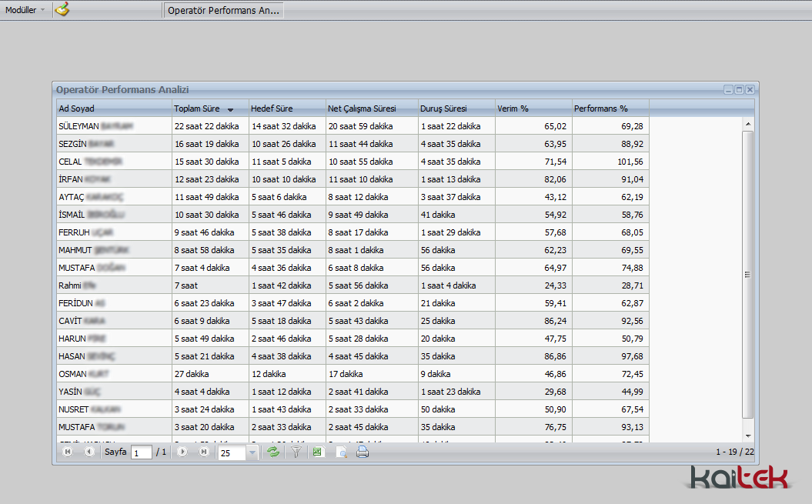The width and height of the screenshot is (812, 504).
Task: Switch to Operatör Performans Analizi tab
Action: (223, 11)
